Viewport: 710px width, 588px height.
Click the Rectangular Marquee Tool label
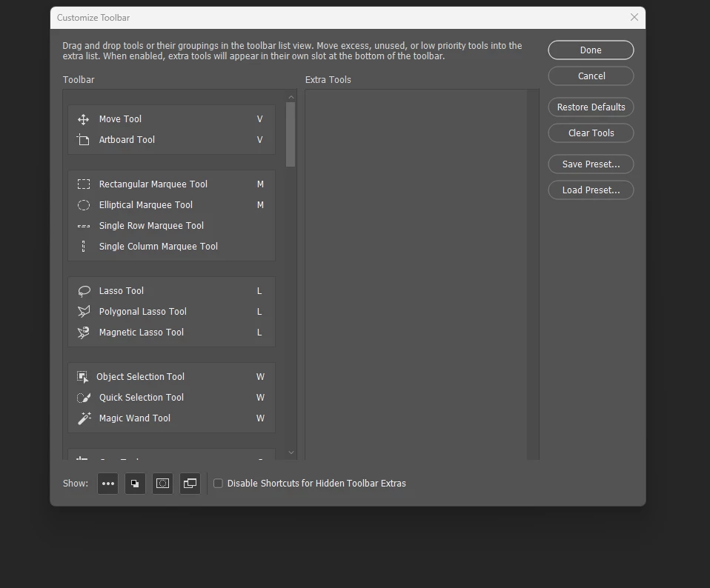(x=153, y=184)
